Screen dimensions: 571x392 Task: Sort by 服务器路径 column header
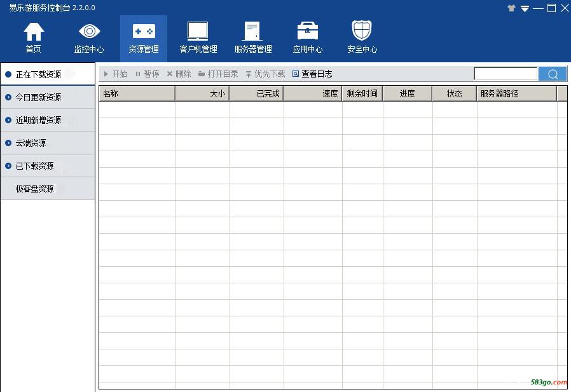pos(517,93)
